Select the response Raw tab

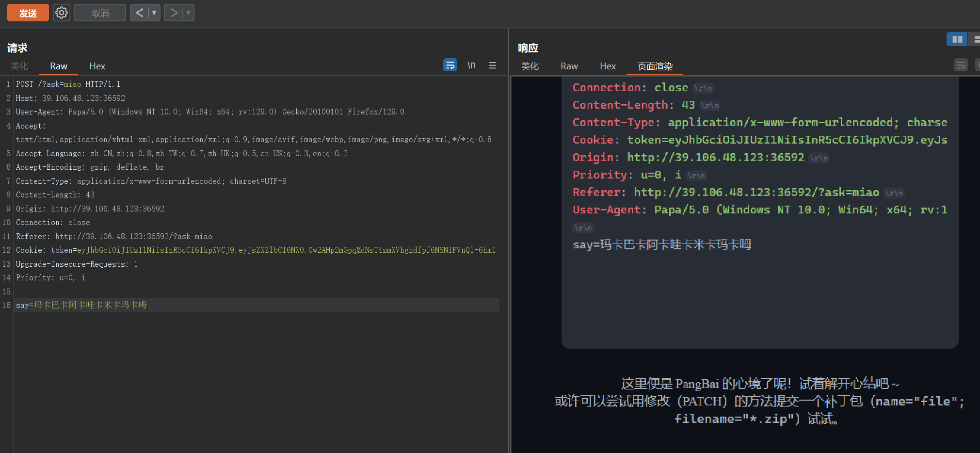tap(569, 66)
